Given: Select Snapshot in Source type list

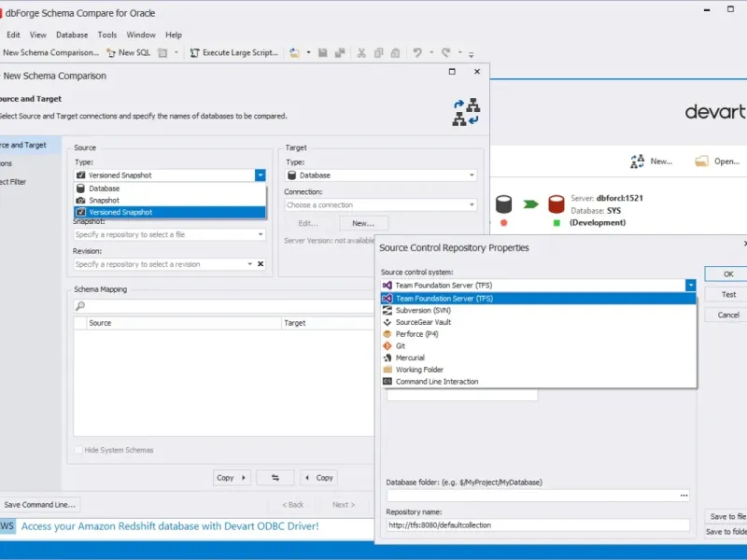Looking at the screenshot, I should (170, 201).
